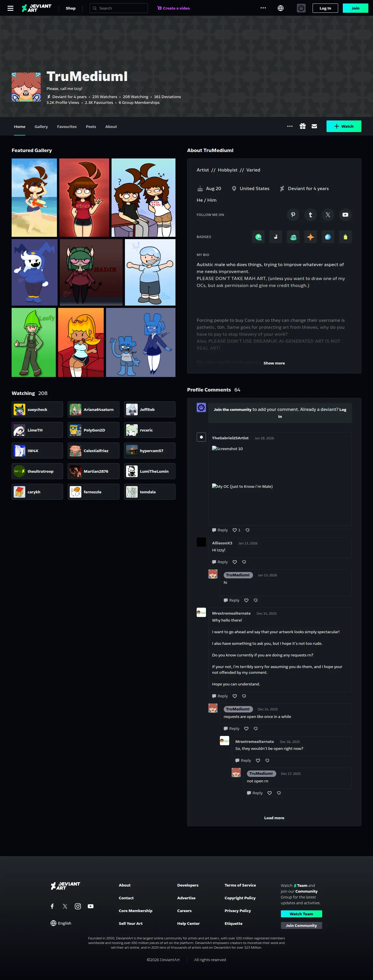The width and height of the screenshot is (373, 980).
Task: Like AlliesonX3's 'Hi Izzy!' comment
Action: tap(235, 562)
